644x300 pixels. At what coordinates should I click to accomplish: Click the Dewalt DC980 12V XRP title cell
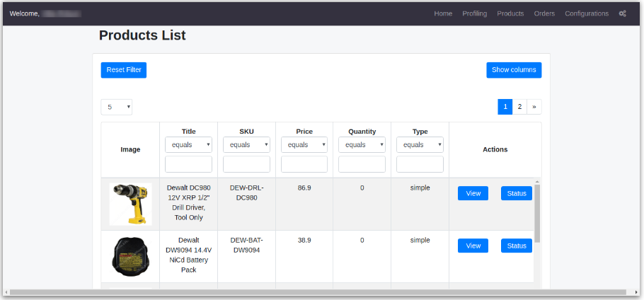(x=188, y=203)
